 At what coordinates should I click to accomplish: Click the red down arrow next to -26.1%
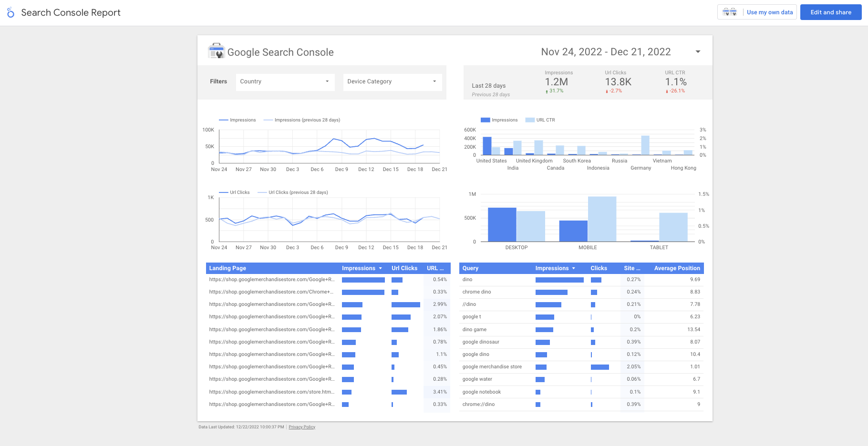667,91
